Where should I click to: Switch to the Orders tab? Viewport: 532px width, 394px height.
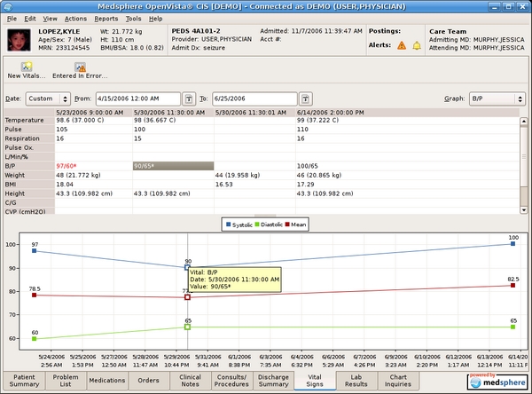[x=148, y=381]
